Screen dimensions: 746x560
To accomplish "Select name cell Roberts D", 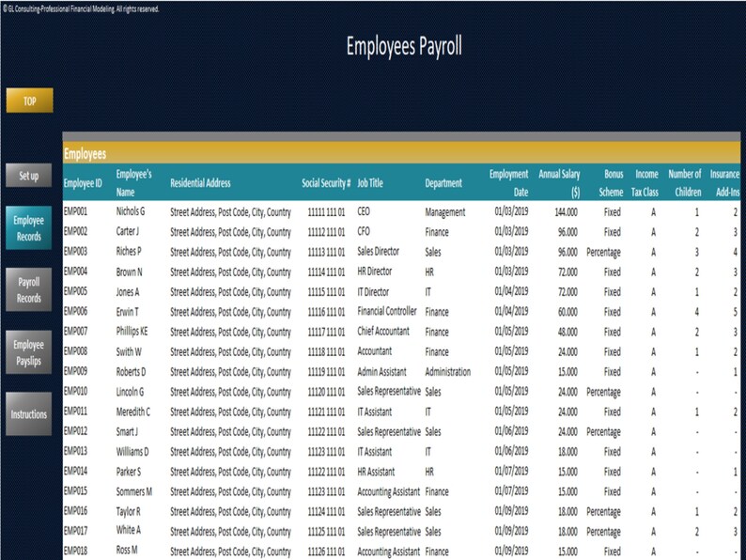I will 131,371.
